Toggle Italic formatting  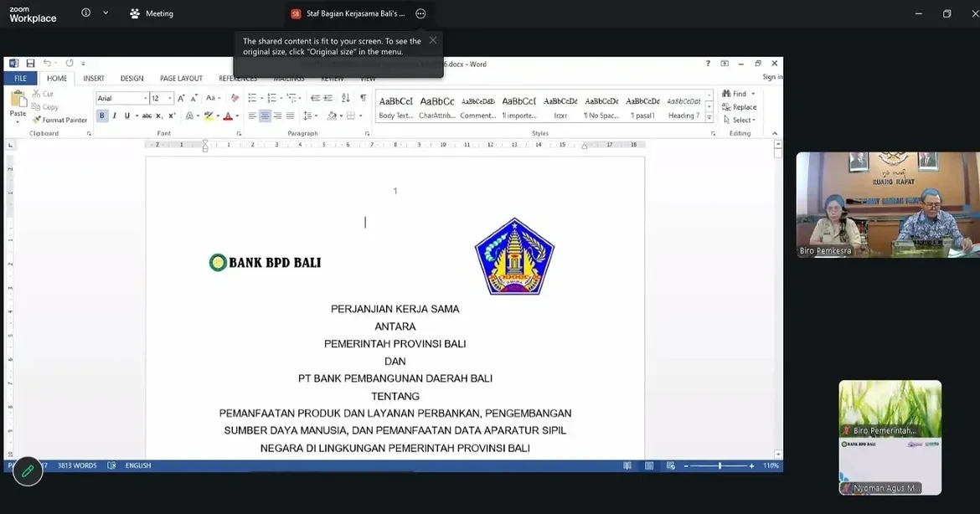point(115,116)
